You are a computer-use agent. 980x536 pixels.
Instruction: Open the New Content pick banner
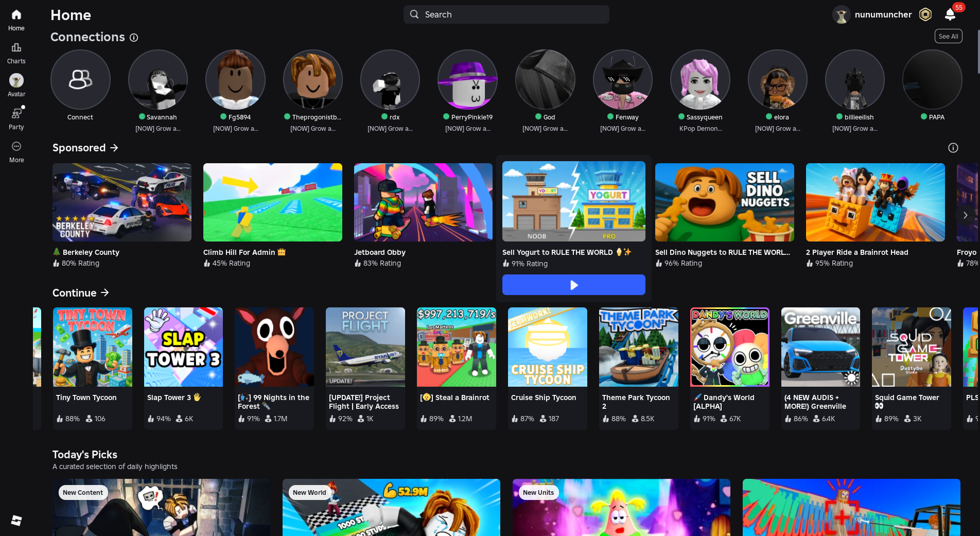coord(161,507)
